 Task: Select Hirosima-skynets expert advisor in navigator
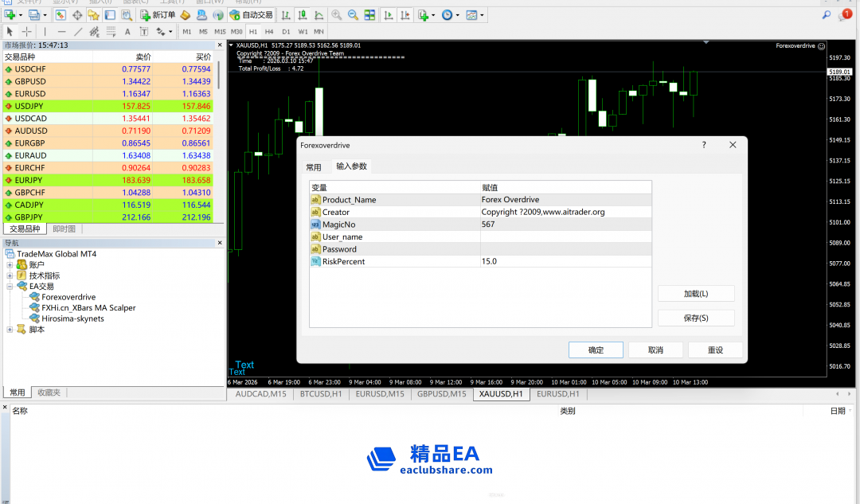[72, 318]
